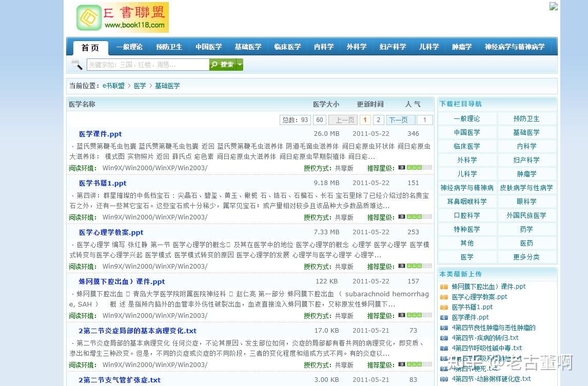Screen dimensions: 588x386
Task: Click the disabled 上一页 previous page button
Action: tap(343, 120)
